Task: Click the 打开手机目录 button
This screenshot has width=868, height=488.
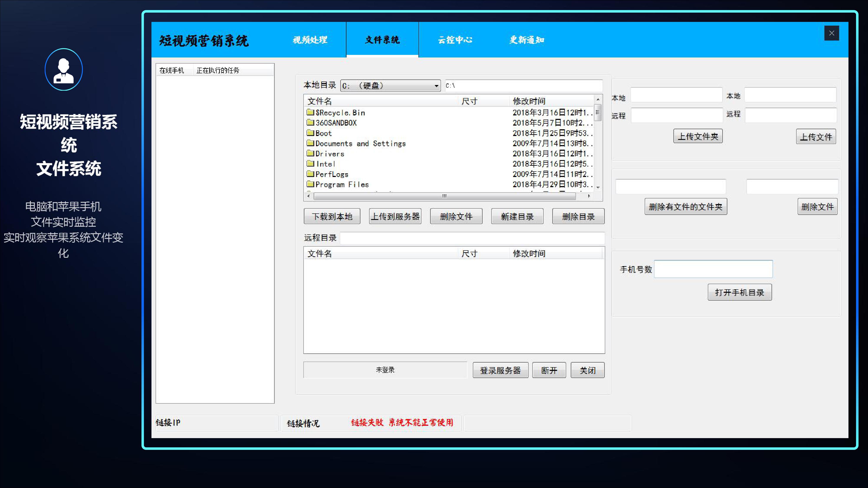Action: click(740, 292)
